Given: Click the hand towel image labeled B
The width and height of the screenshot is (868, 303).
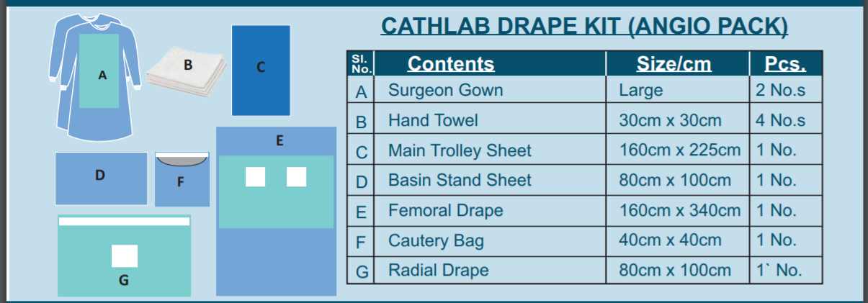Looking at the screenshot, I should 187,72.
